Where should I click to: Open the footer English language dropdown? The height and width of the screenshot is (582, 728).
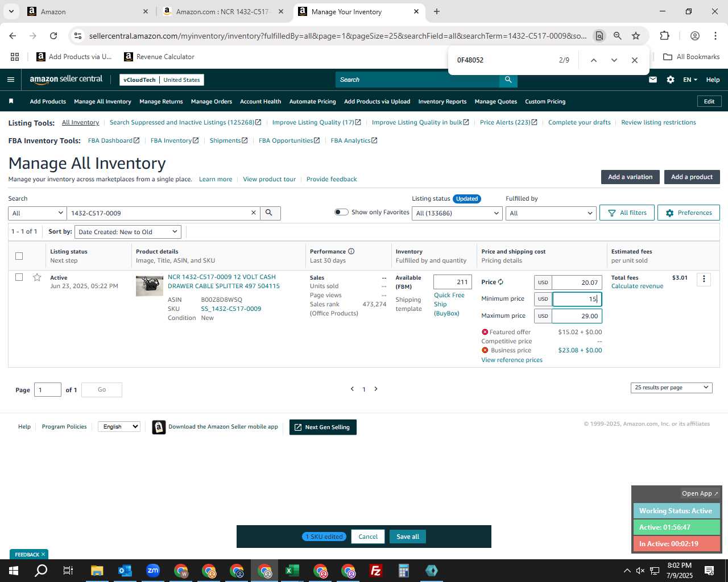(119, 427)
